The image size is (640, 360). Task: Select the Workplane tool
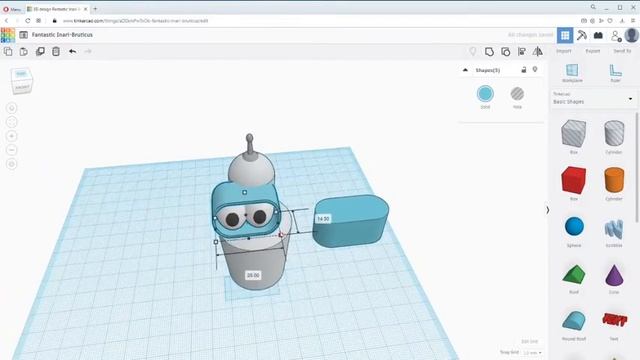(x=572, y=73)
